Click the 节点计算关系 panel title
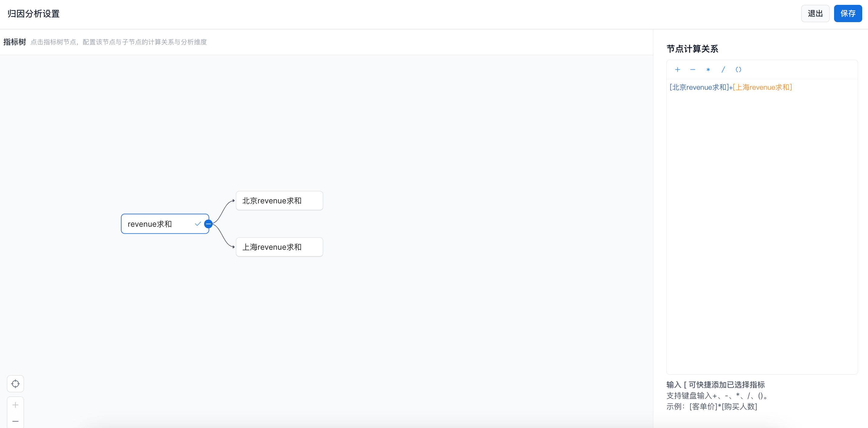 692,49
